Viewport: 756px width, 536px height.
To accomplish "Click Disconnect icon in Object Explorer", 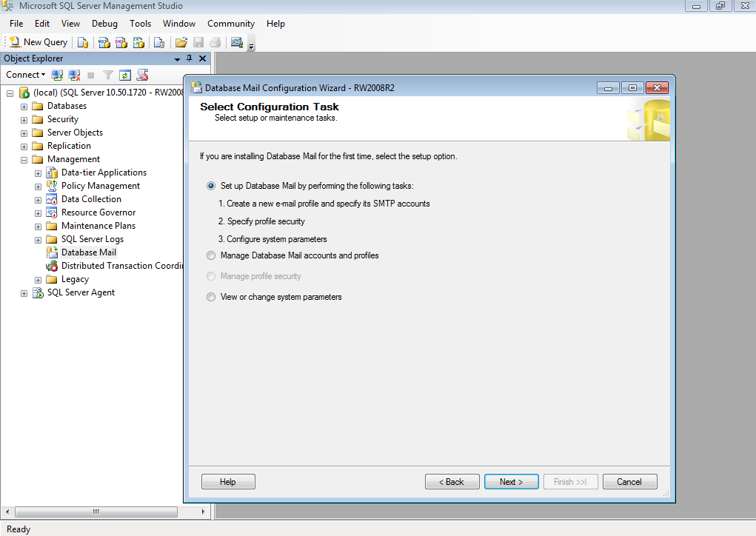I will (x=74, y=76).
